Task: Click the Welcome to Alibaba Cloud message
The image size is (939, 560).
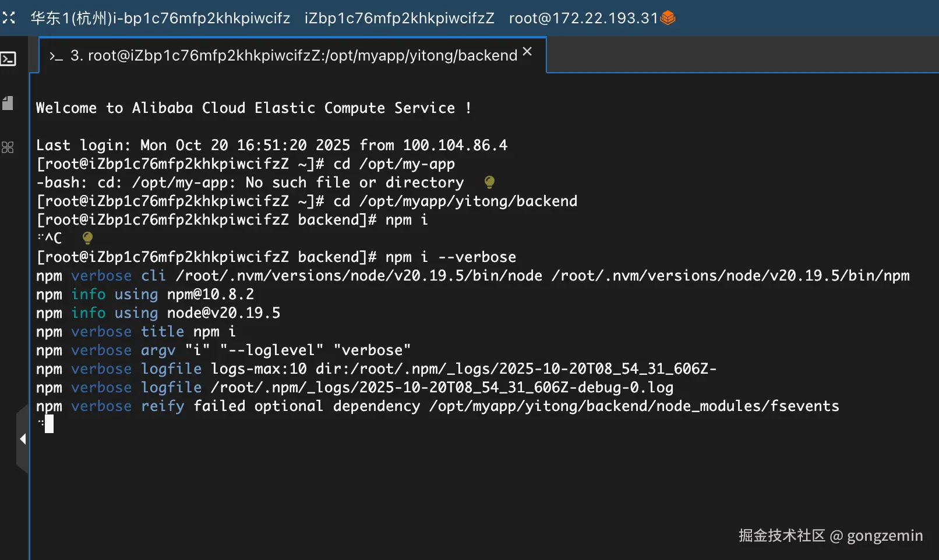Action: (x=253, y=108)
